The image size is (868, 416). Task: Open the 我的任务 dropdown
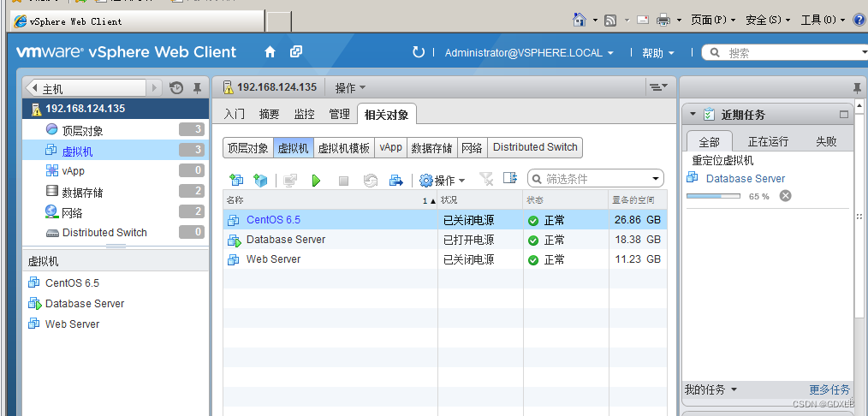click(x=710, y=389)
